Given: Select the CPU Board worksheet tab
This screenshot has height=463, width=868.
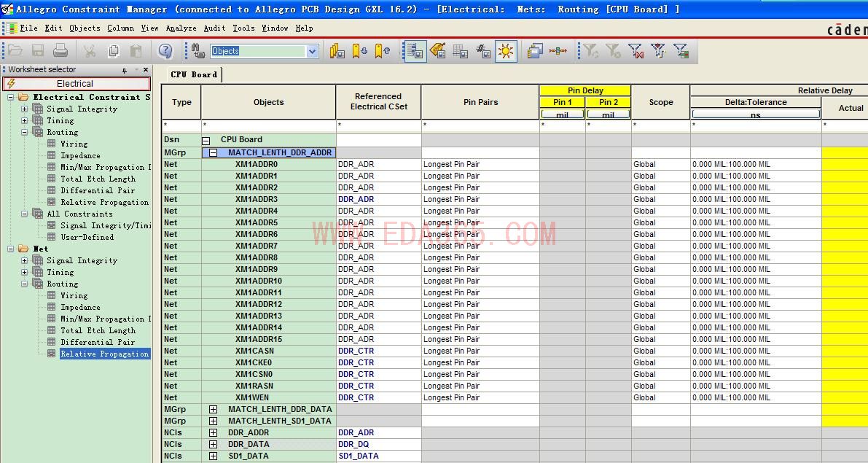Looking at the screenshot, I should pyautogui.click(x=194, y=74).
